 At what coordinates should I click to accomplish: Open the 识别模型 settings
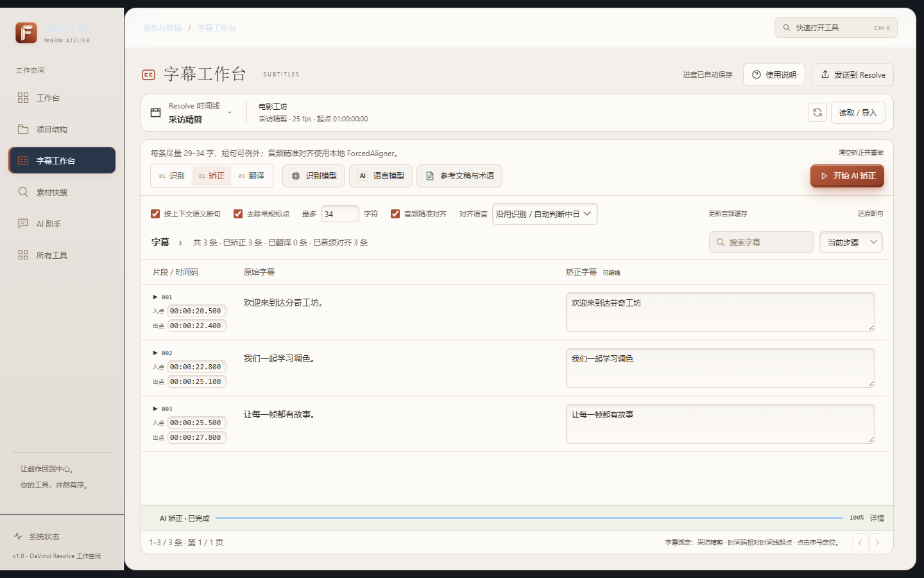pyautogui.click(x=314, y=176)
